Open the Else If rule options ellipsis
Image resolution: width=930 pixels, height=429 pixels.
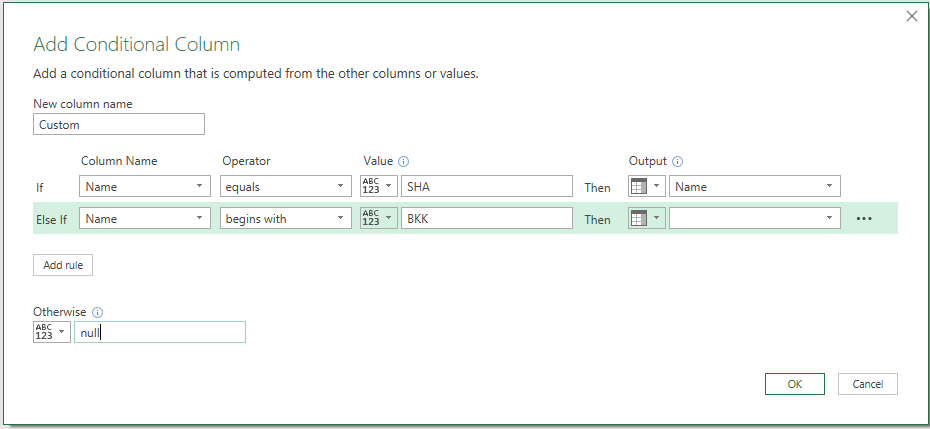[864, 219]
